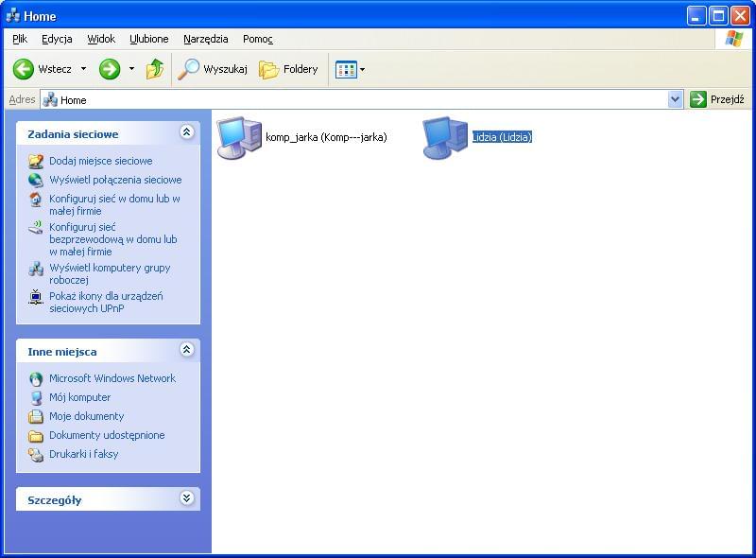Image resolution: width=756 pixels, height=558 pixels.
Task: Click Dodaj miejsce sieciowe link
Action: click(x=101, y=161)
